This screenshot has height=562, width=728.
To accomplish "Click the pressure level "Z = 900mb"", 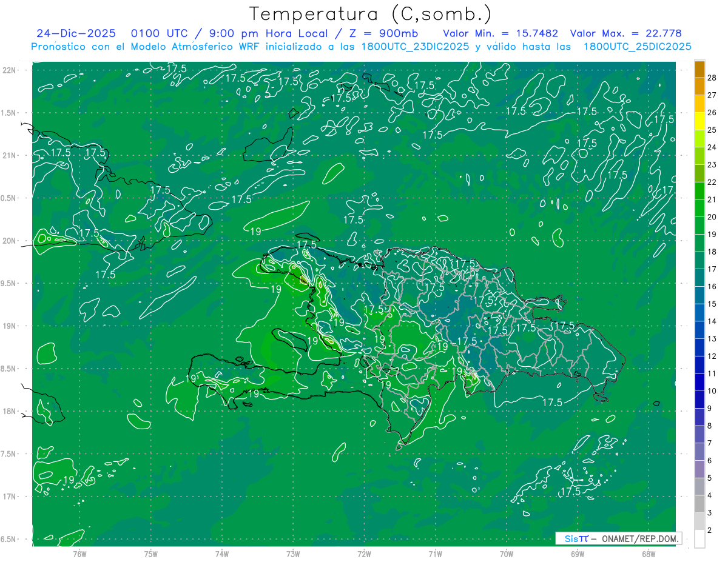I will 382,33.
